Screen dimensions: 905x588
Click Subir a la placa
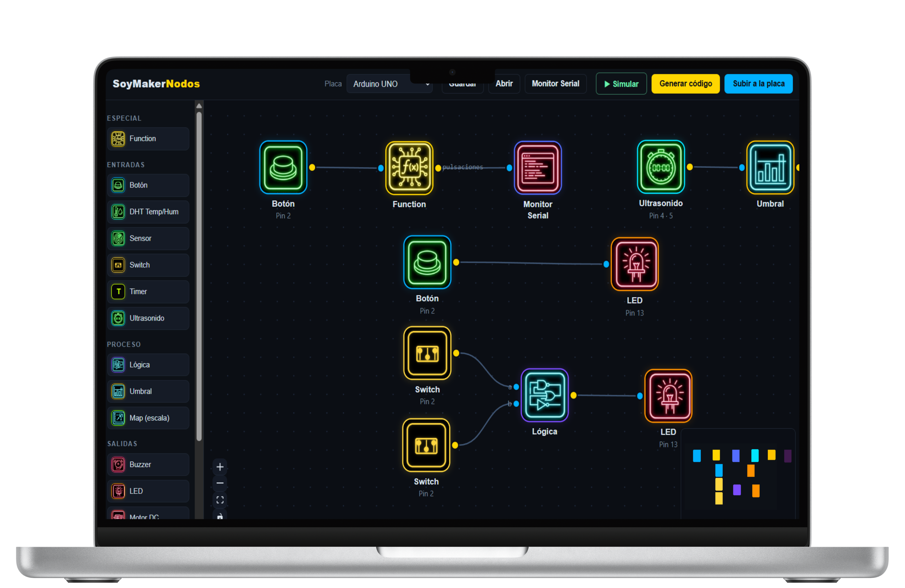point(758,84)
